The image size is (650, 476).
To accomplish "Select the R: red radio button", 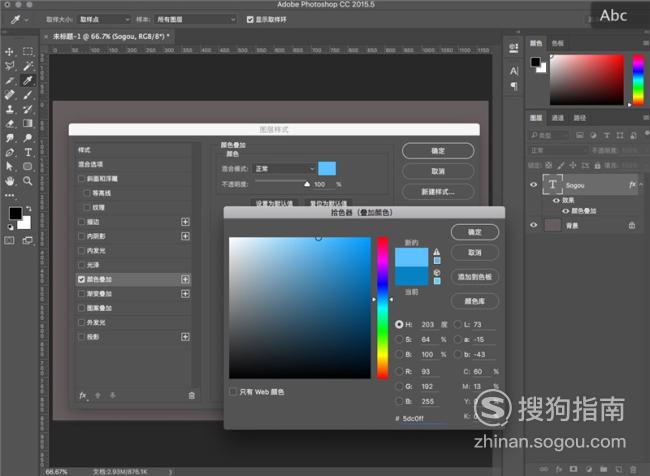I will point(399,372).
